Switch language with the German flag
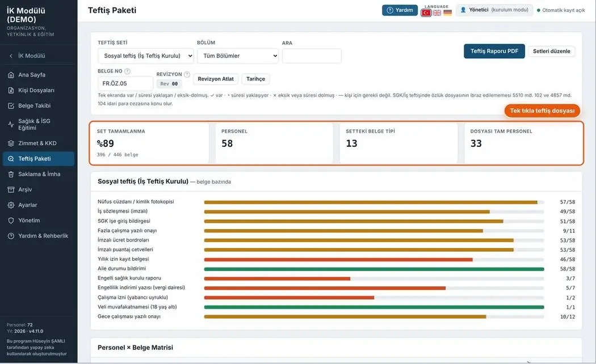Screen dimensions: 596x364 (448, 13)
